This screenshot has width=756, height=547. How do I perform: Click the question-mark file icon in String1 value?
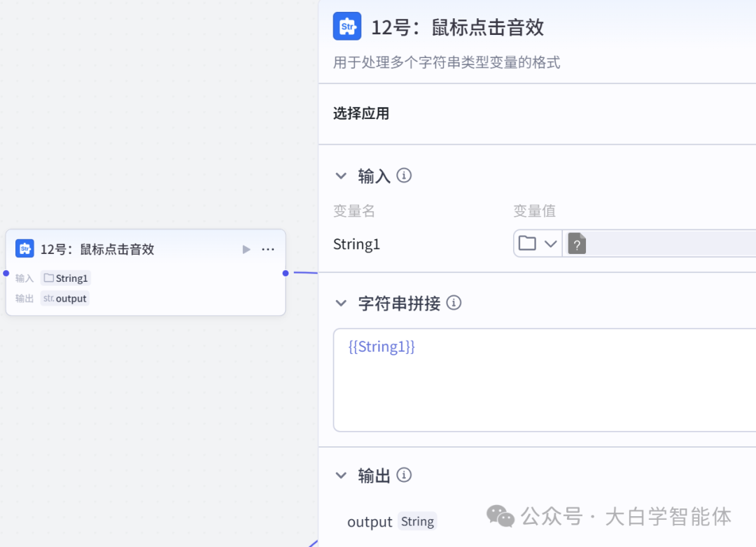(577, 243)
